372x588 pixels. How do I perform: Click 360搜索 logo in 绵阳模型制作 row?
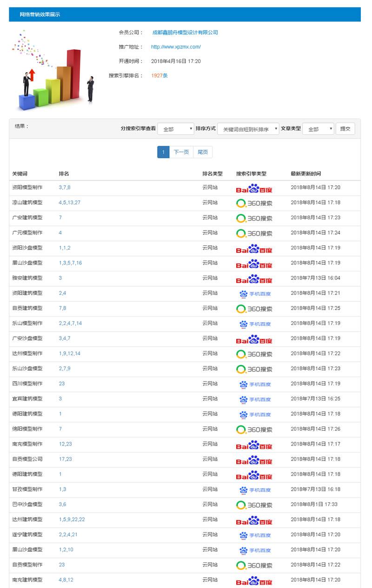point(254,430)
